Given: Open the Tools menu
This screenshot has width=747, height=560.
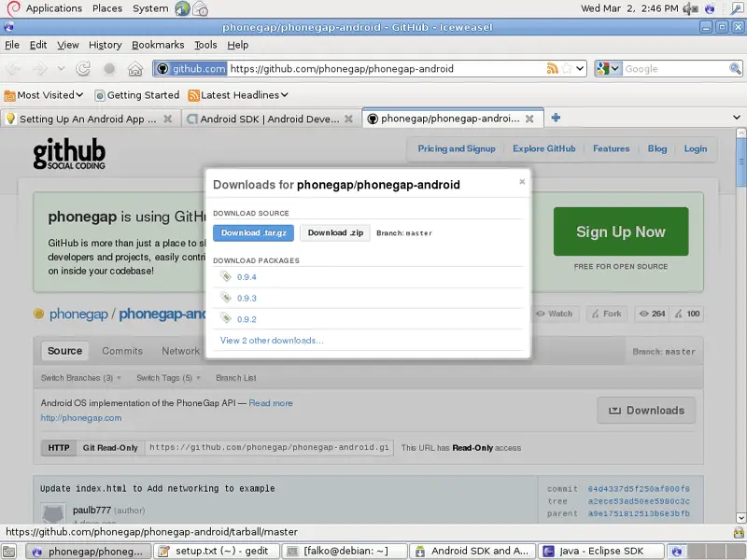Looking at the screenshot, I should click(x=205, y=45).
